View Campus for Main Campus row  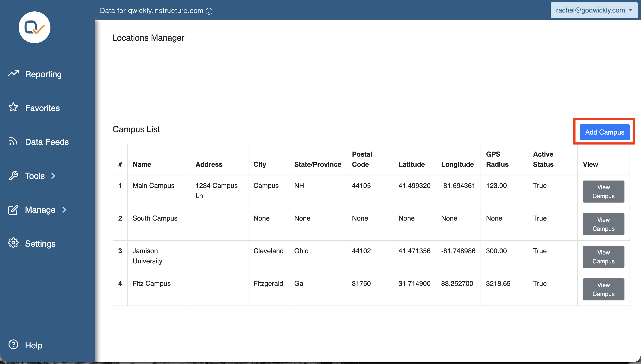[x=603, y=192]
